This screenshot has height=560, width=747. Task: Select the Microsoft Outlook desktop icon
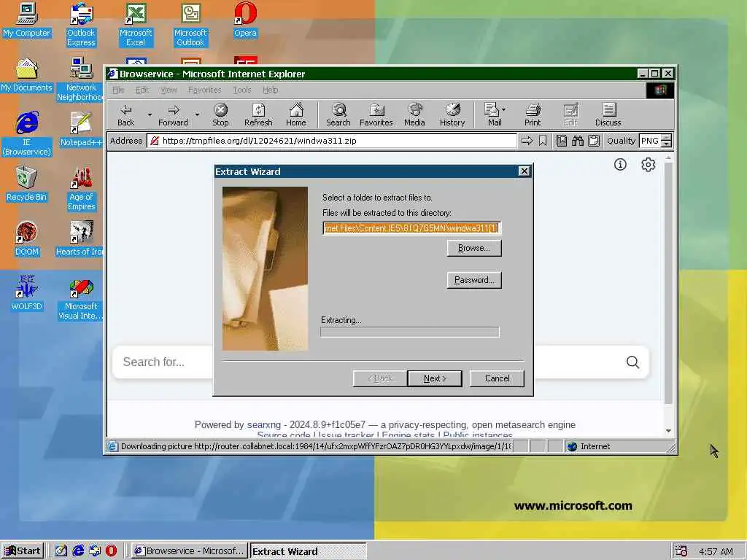point(190,25)
